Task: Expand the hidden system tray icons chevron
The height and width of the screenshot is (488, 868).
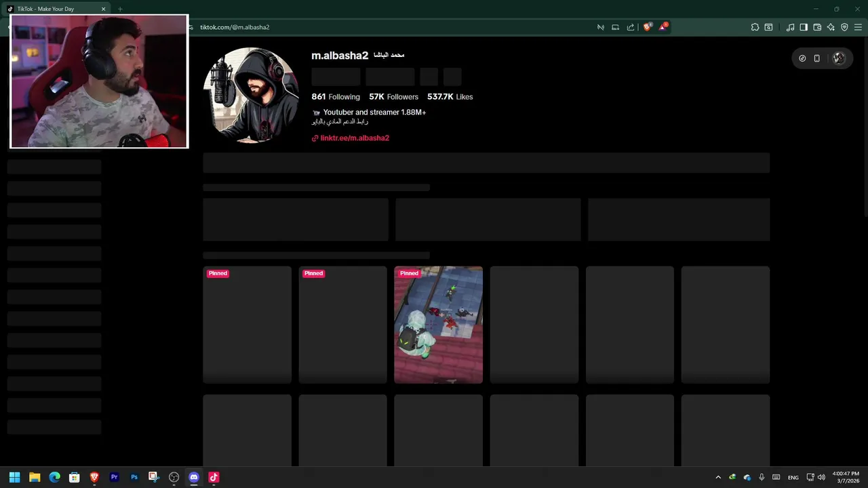Action: tap(718, 477)
